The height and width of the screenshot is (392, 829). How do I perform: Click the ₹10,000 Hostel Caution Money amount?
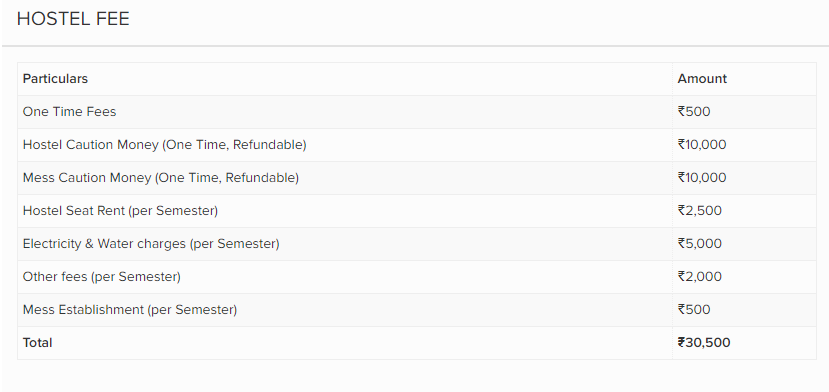pyautogui.click(x=702, y=144)
